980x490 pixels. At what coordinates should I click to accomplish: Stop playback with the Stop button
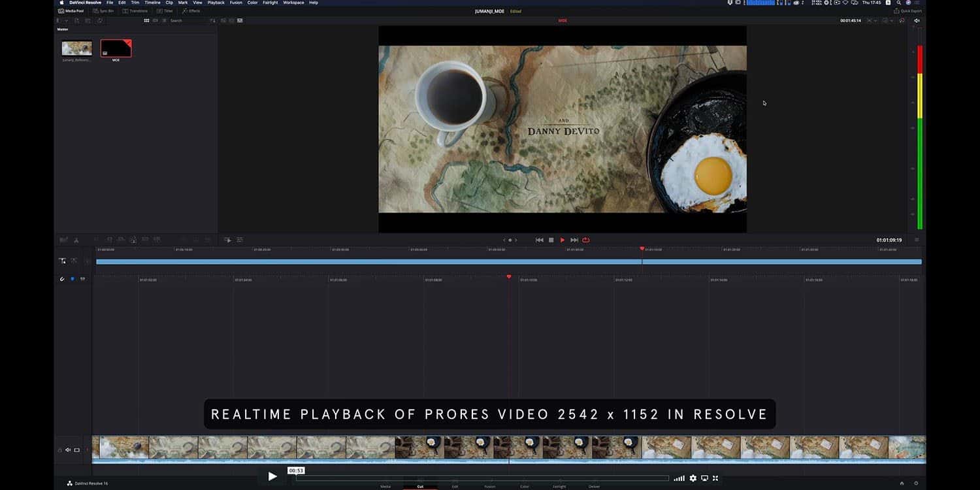click(551, 240)
